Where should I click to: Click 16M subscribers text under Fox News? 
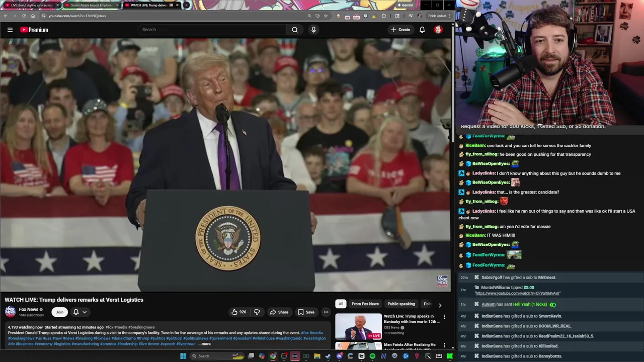tap(31, 315)
